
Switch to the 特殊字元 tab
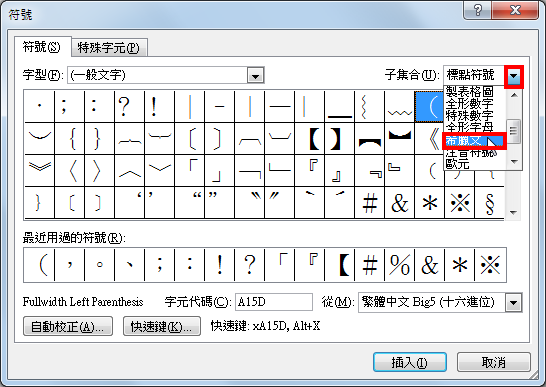(x=109, y=48)
